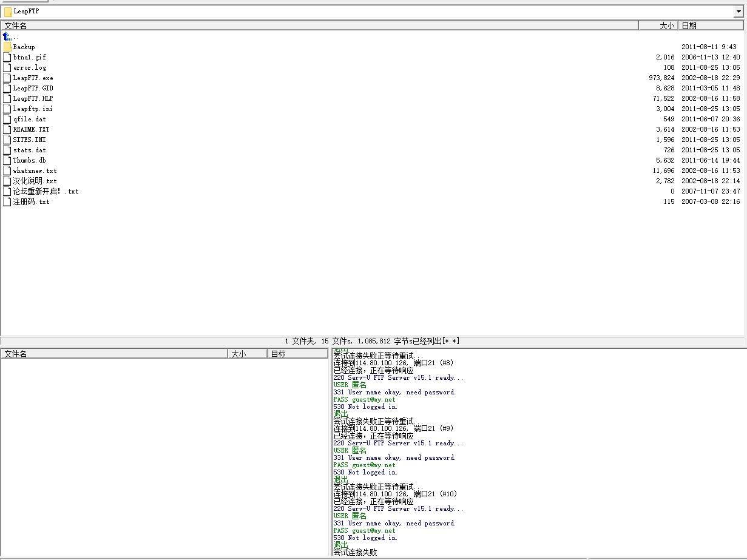Click the Backup folder name
The height and width of the screenshot is (560, 747).
24,47
